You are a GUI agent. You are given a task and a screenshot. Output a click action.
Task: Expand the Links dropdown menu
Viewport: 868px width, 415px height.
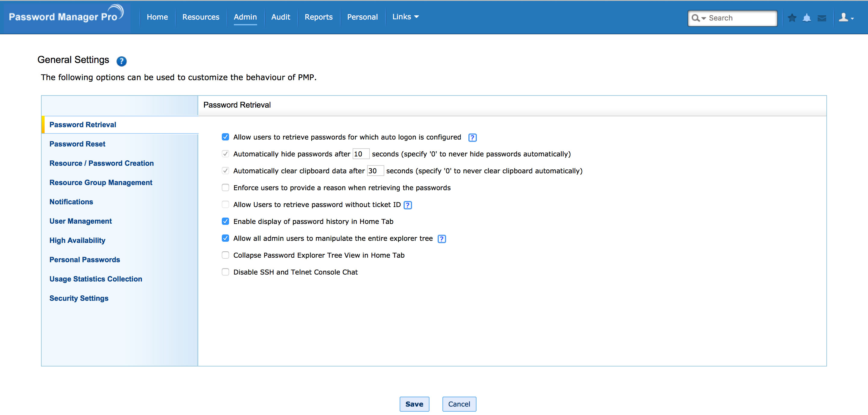point(405,17)
